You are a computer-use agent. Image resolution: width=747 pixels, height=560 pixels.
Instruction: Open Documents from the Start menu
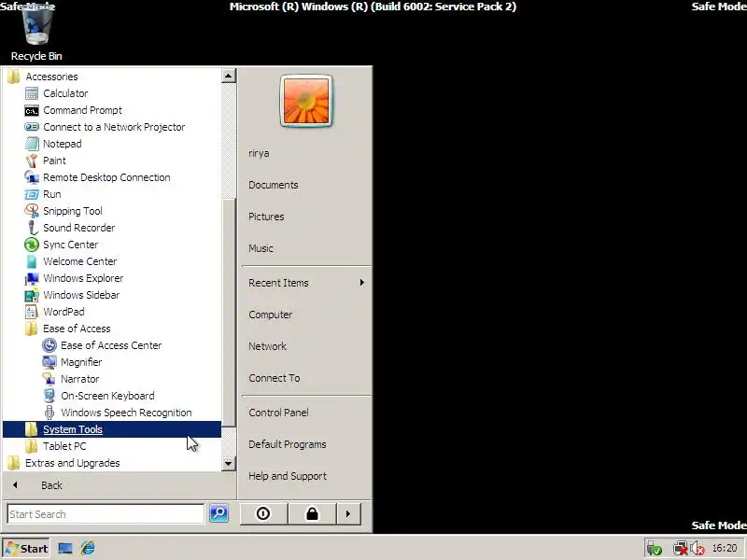click(x=306, y=185)
